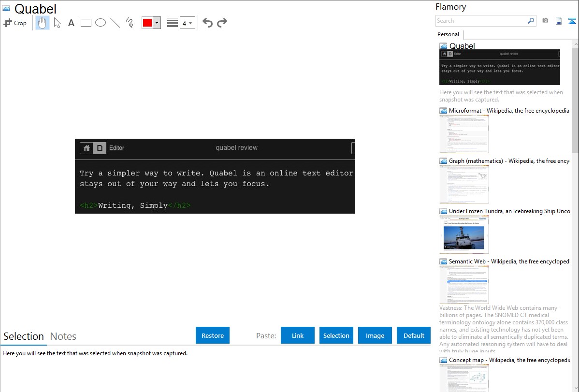The image size is (579, 392).
Task: Click the line thickness icon
Action: pyautogui.click(x=173, y=23)
